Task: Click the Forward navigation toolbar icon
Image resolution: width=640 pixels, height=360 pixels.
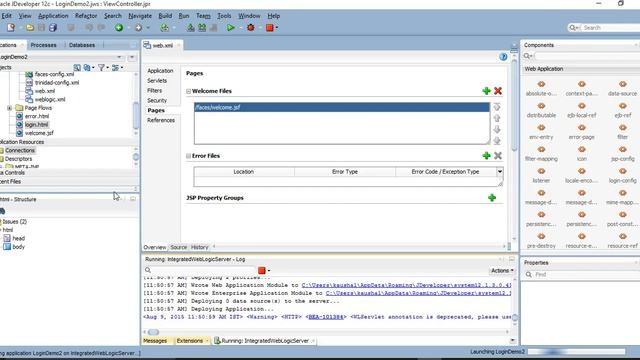Action: point(138,28)
